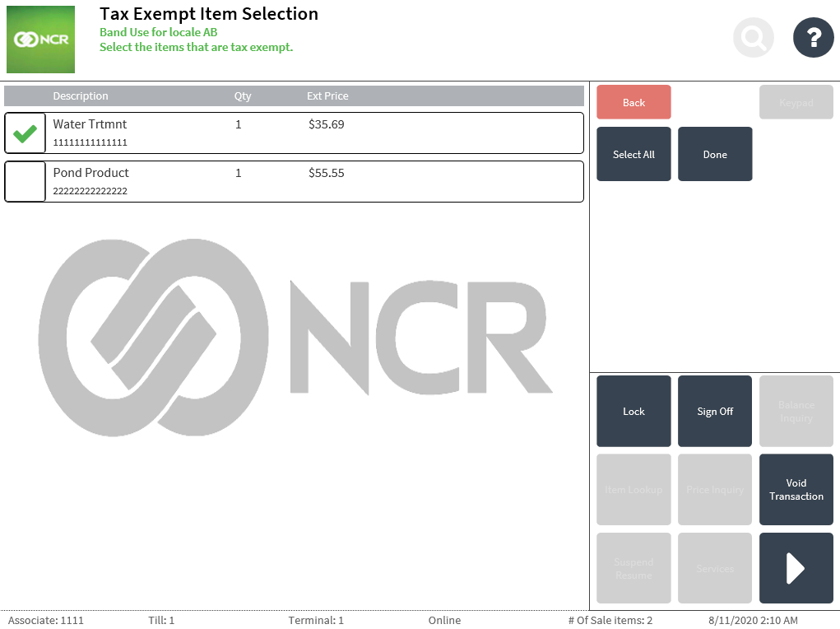840x629 pixels.
Task: Click the Services button
Action: 715,568
